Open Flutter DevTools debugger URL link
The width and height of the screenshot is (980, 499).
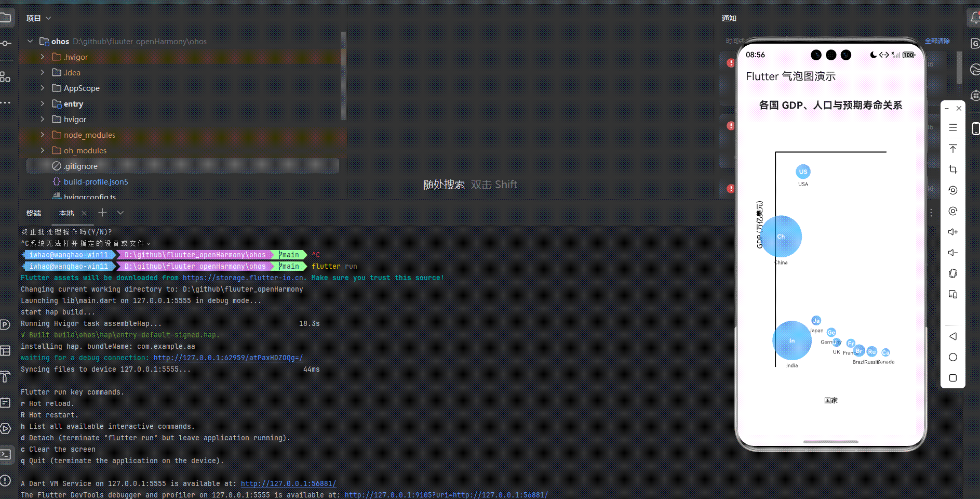(x=447, y=495)
